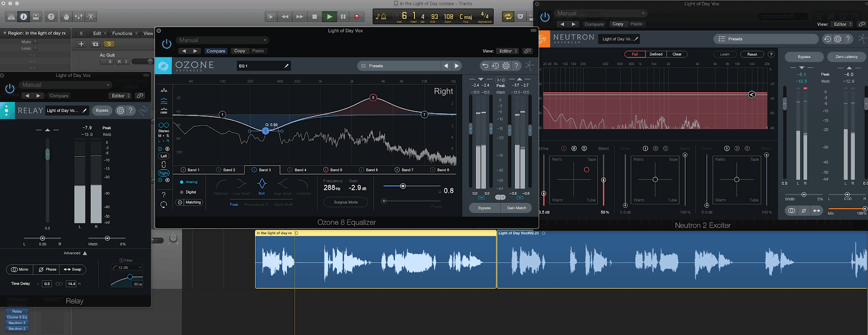Open the Editors scissors icon

pos(91,17)
